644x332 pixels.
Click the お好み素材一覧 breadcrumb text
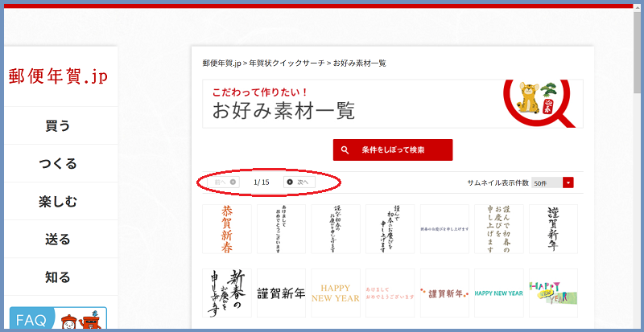click(x=359, y=64)
